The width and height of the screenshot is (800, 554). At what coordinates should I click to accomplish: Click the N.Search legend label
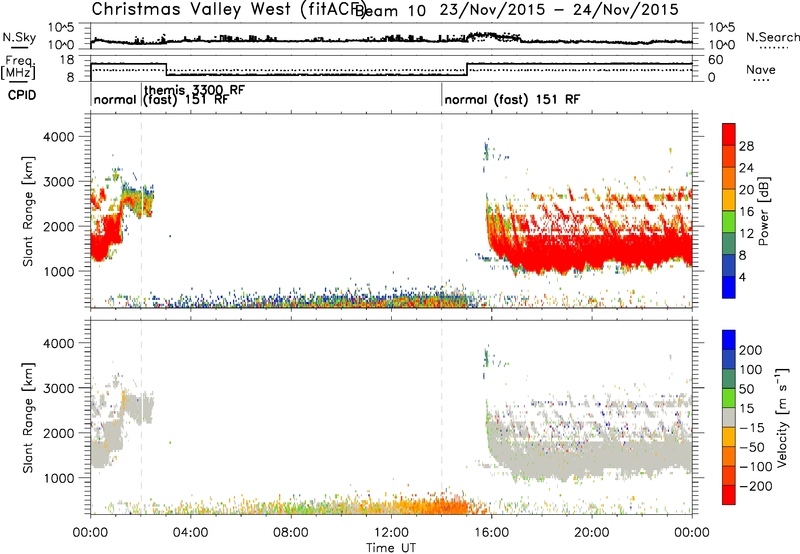click(x=772, y=37)
